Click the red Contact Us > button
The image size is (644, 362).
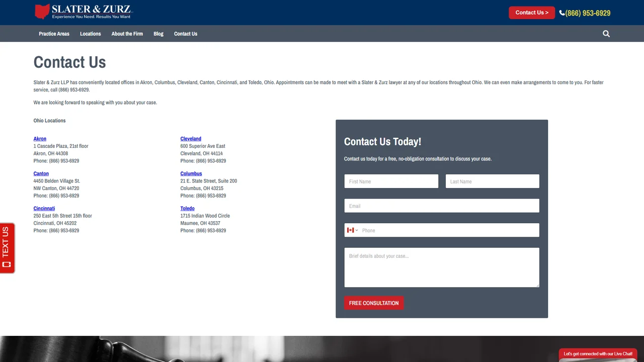532,13
